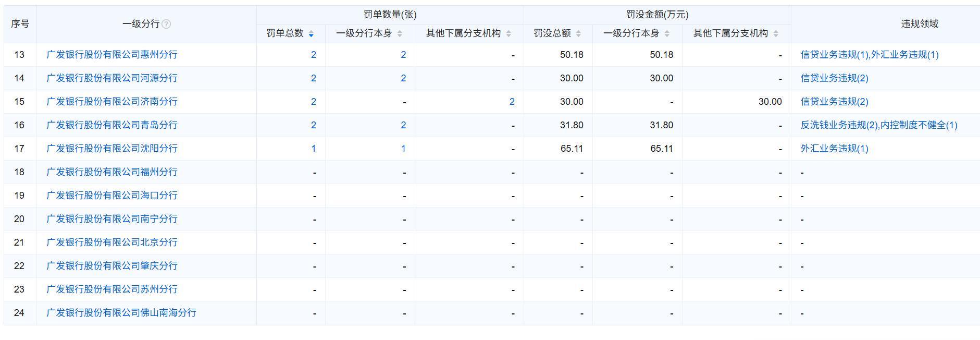This screenshot has width=980, height=340.
Task: Sort 其他下属分支机构 under 罚单数量
Action: pos(508,34)
